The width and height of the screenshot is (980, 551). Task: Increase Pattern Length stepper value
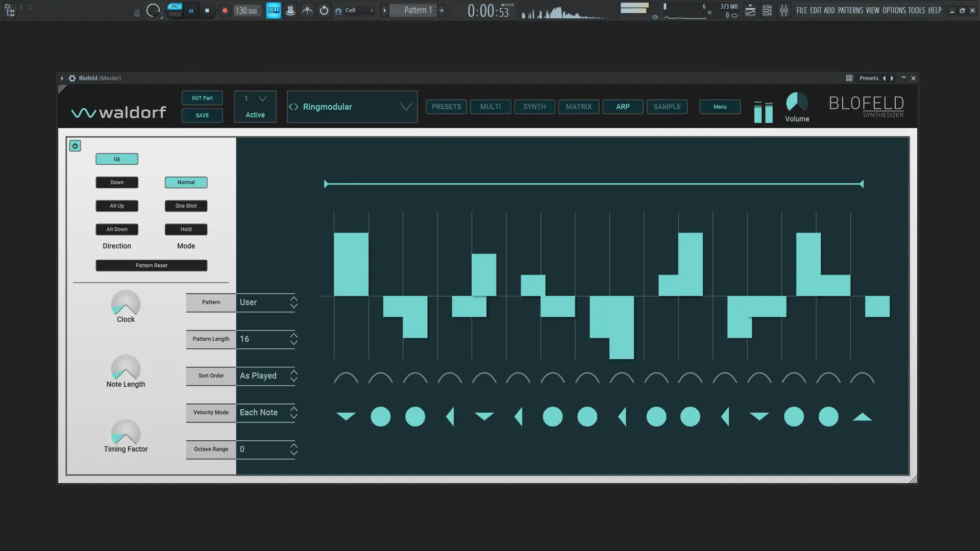[294, 335]
